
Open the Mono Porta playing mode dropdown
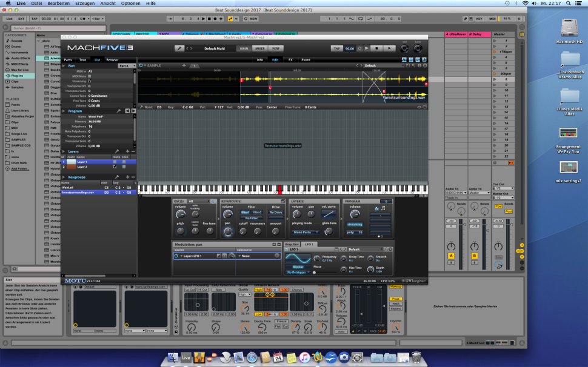tap(305, 232)
